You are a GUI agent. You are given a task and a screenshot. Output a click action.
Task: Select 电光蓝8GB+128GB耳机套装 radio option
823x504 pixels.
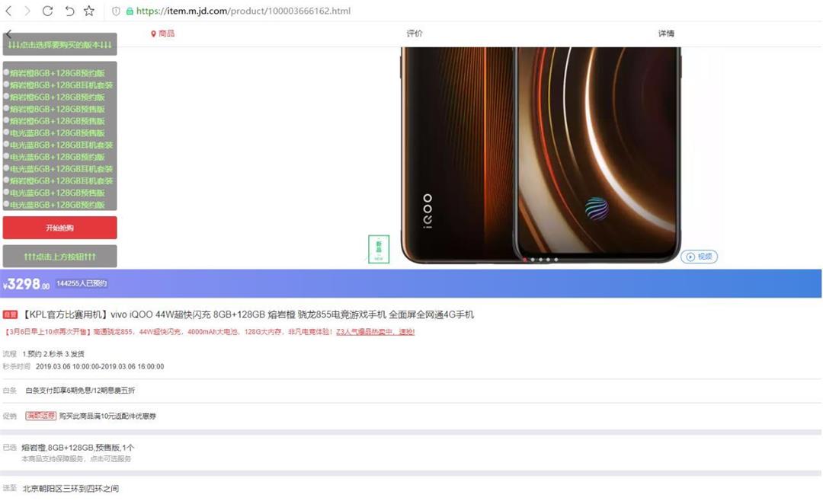[6, 144]
